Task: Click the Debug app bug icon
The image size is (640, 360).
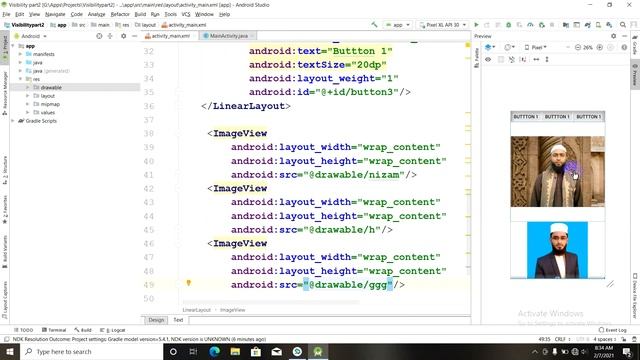Action: click(509, 25)
